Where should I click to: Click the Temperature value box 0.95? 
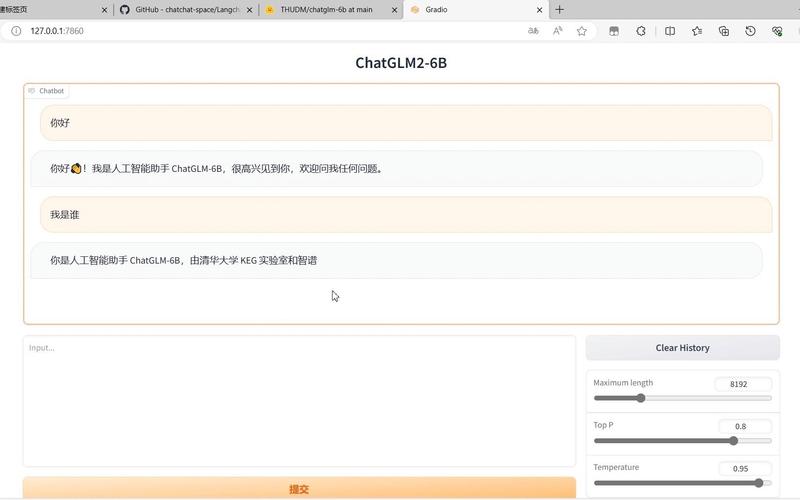point(745,468)
